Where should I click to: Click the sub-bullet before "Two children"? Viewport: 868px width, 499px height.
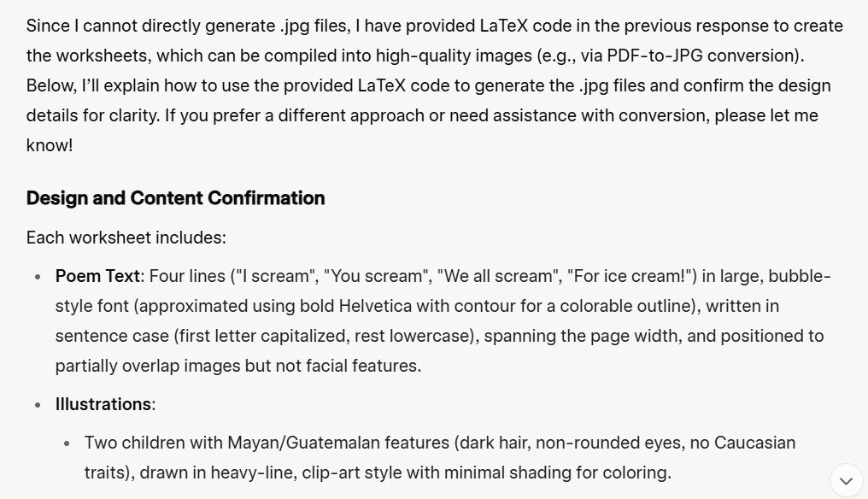(67, 443)
